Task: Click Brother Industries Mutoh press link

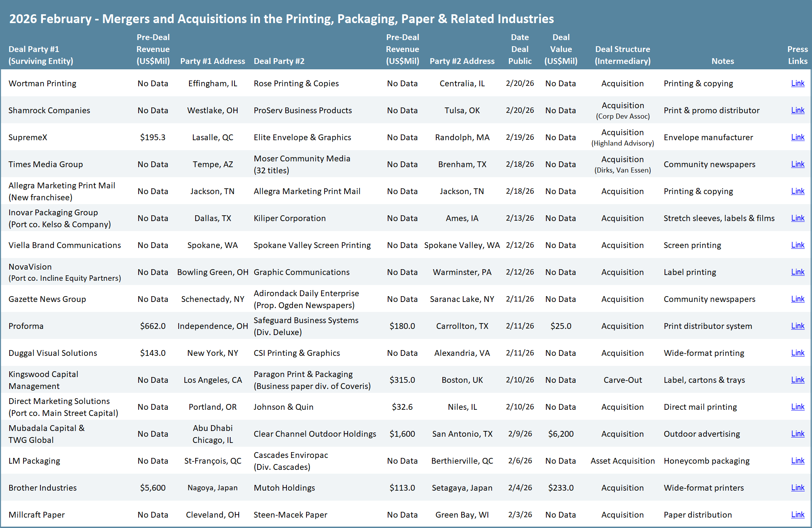Action: pos(797,488)
